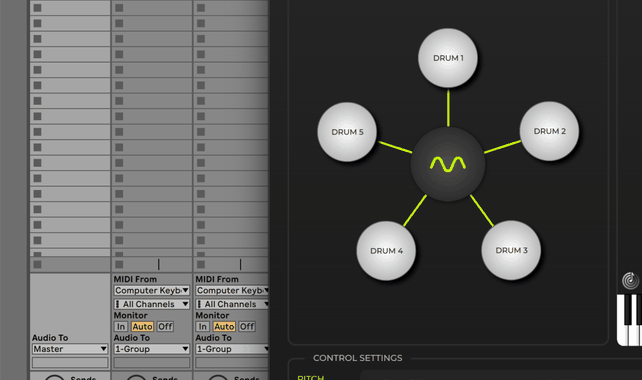Image resolution: width=642 pixels, height=380 pixels.
Task: Click the center waveform node
Action: (x=448, y=164)
